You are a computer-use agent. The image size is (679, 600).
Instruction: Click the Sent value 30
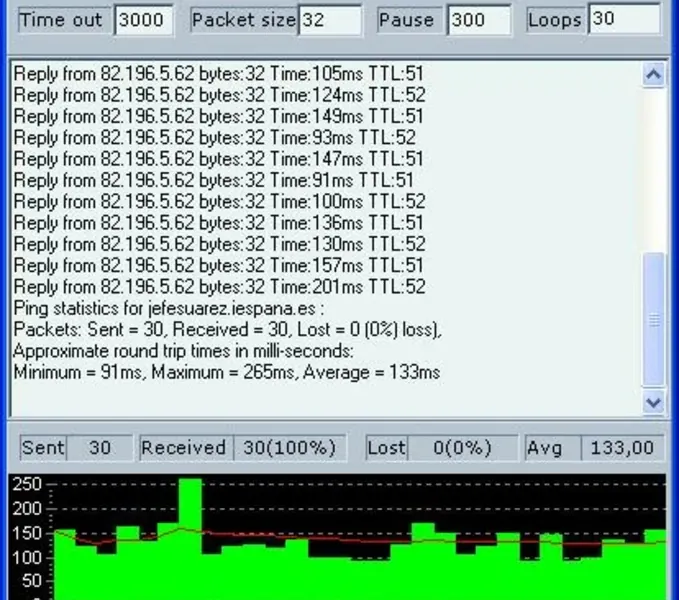100,448
